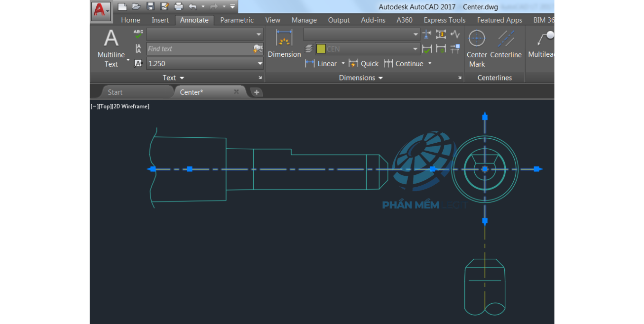
Task: Click the Dimension Jog Line icon
Action: point(455,34)
